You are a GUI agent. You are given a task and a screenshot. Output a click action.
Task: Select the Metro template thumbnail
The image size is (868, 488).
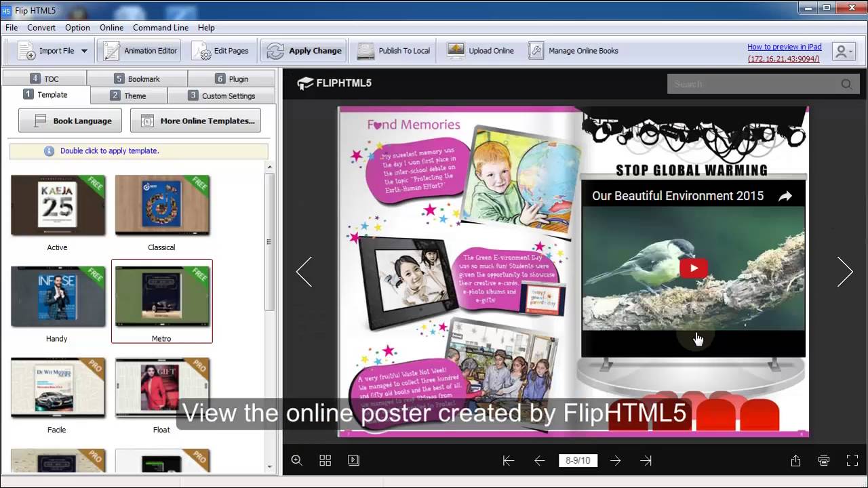coord(162,297)
